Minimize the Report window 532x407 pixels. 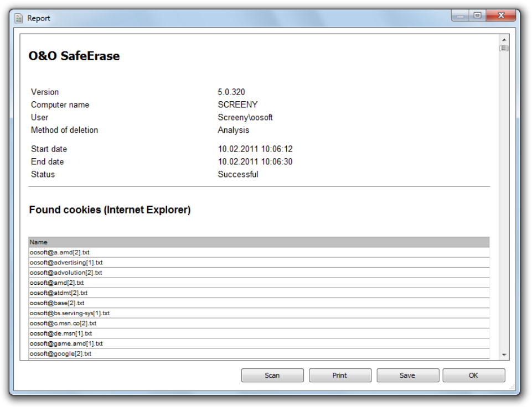[461, 15]
